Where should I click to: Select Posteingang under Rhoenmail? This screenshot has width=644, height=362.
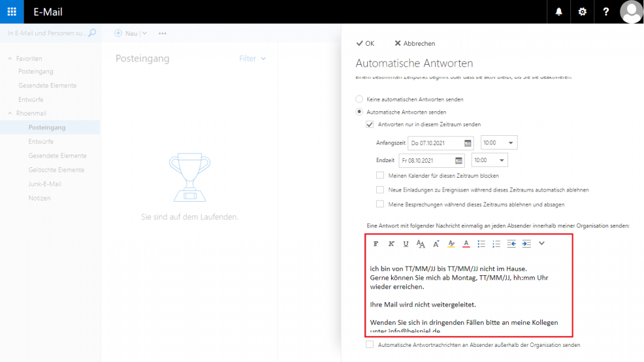50,127
